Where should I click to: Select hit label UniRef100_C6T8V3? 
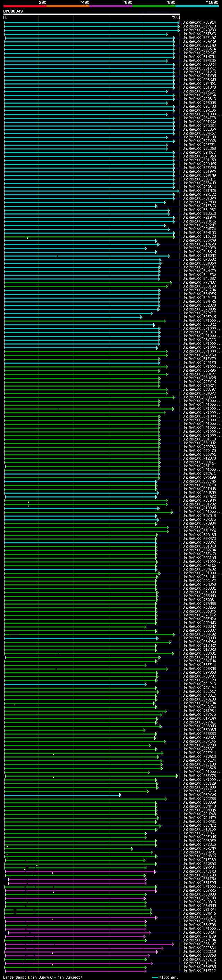click(199, 34)
